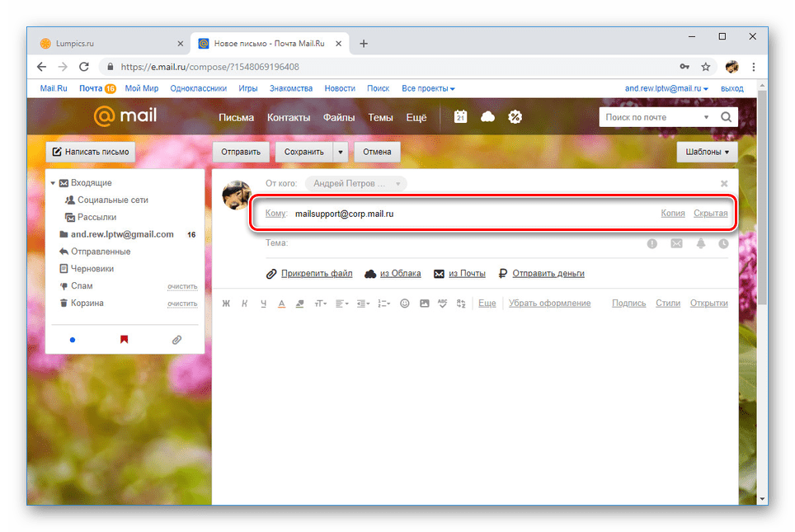Open the Сохранить dropdown arrow
The image size is (795, 532).
(341, 152)
